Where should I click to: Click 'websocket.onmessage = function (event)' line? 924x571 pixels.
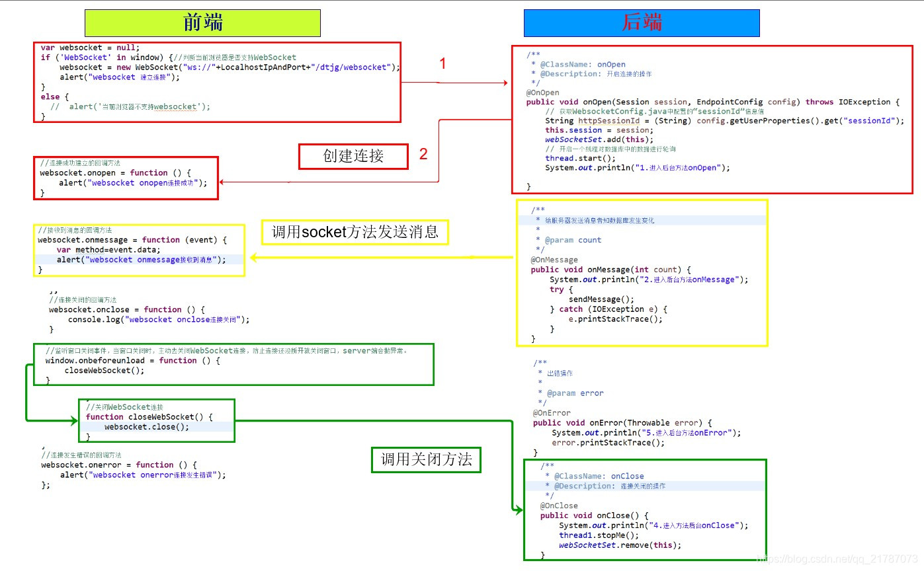click(x=132, y=240)
